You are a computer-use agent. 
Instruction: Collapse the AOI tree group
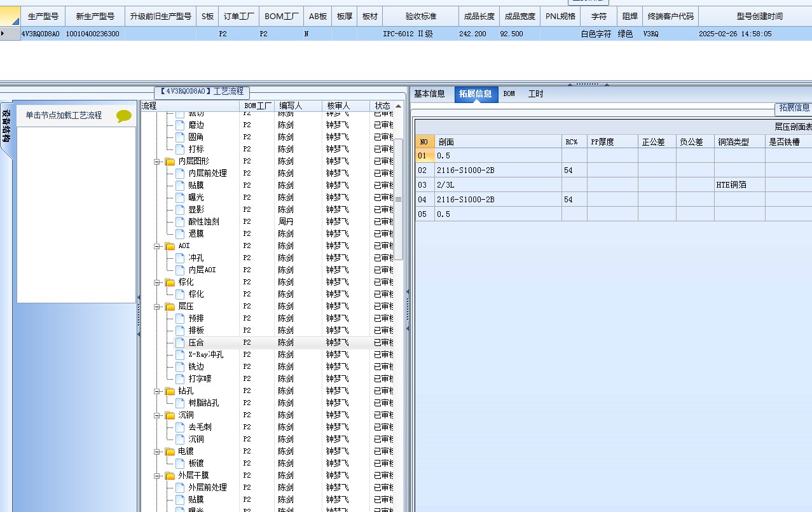click(157, 246)
